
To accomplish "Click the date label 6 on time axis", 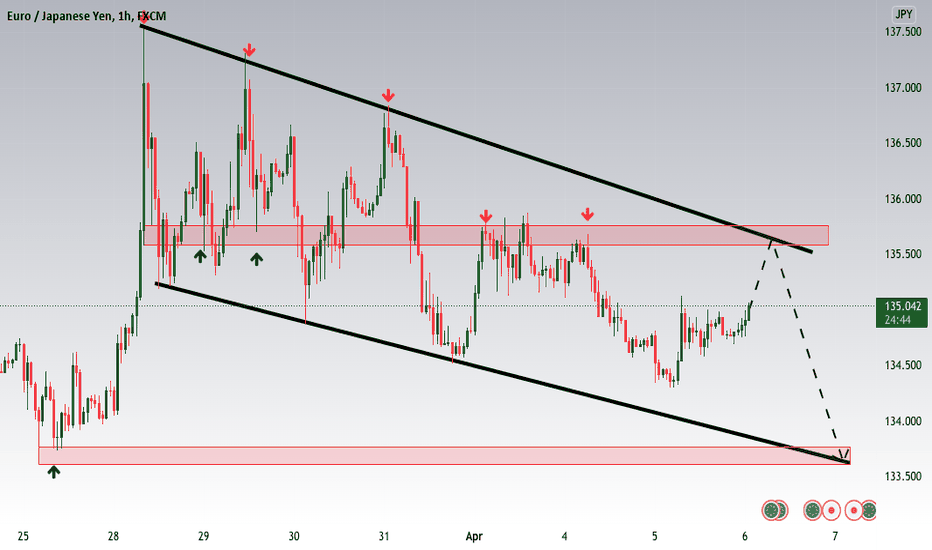I will [x=745, y=536].
